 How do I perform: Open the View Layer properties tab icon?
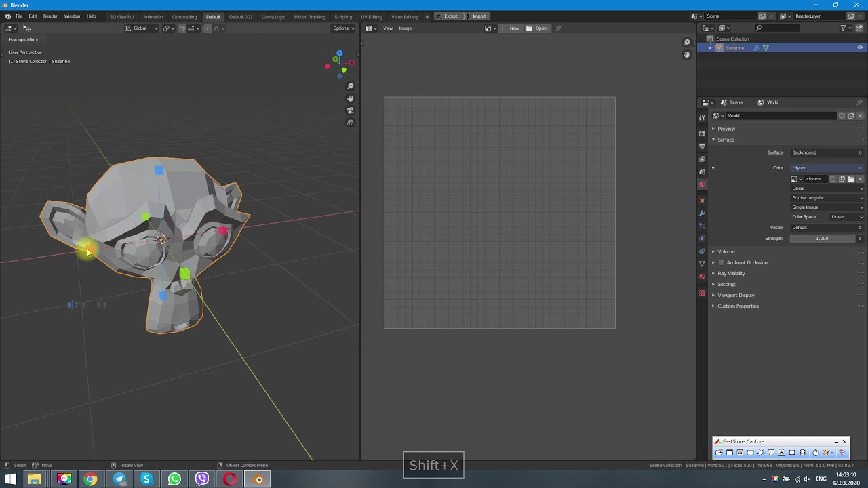tap(702, 159)
